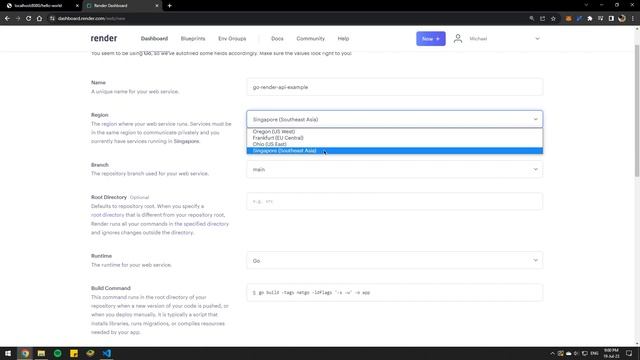
Task: Click the browser address bar URL
Action: coord(91,18)
